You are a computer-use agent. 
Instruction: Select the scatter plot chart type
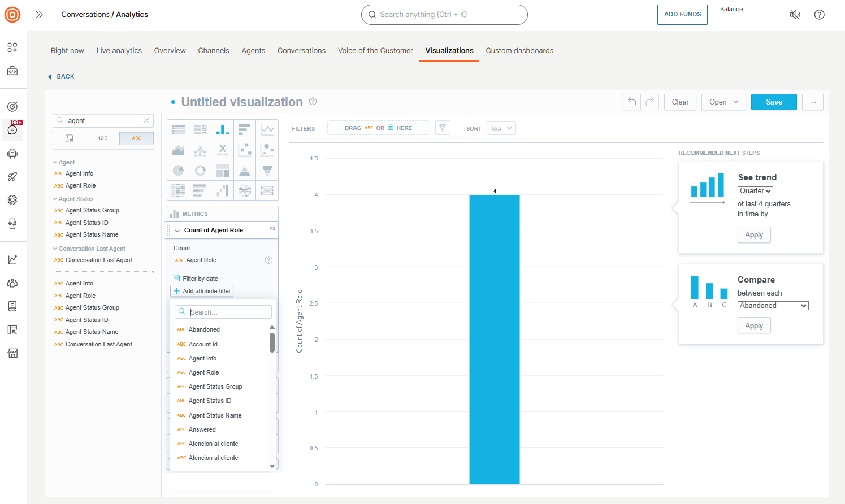[245, 150]
